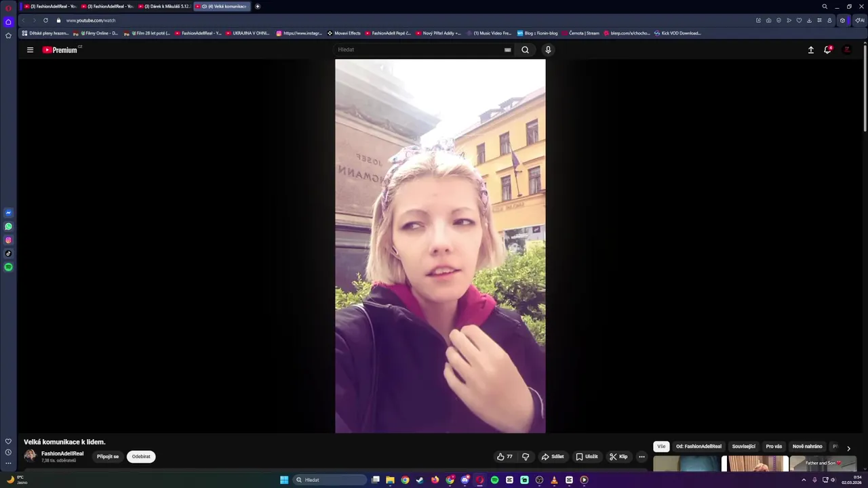Open File Explorer from taskbar
Screen dimensions: 868x488
point(390,480)
